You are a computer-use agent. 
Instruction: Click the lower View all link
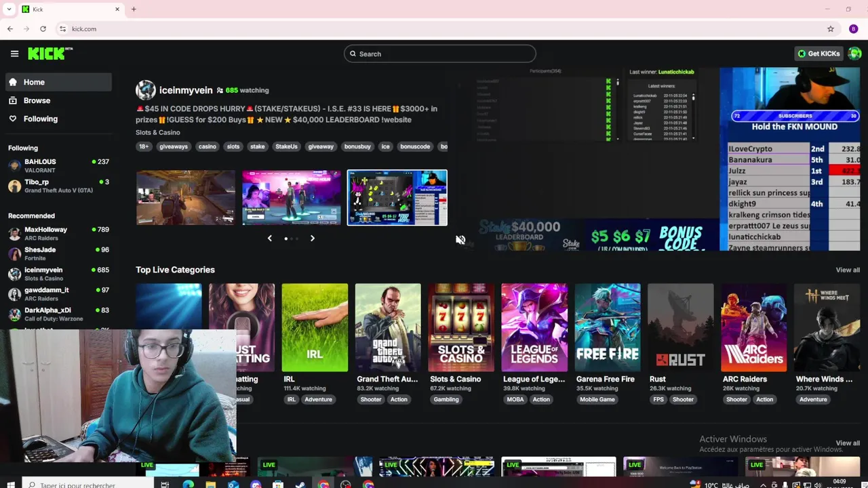(x=848, y=443)
